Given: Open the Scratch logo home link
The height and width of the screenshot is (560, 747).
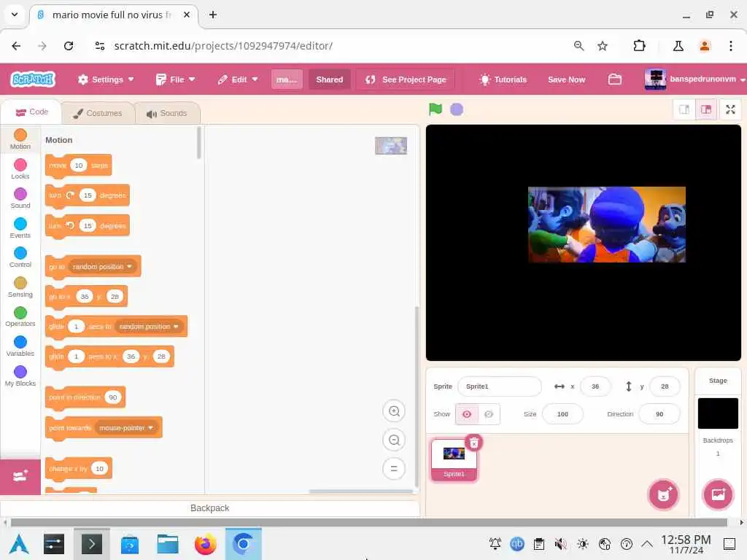Looking at the screenshot, I should (x=33, y=79).
